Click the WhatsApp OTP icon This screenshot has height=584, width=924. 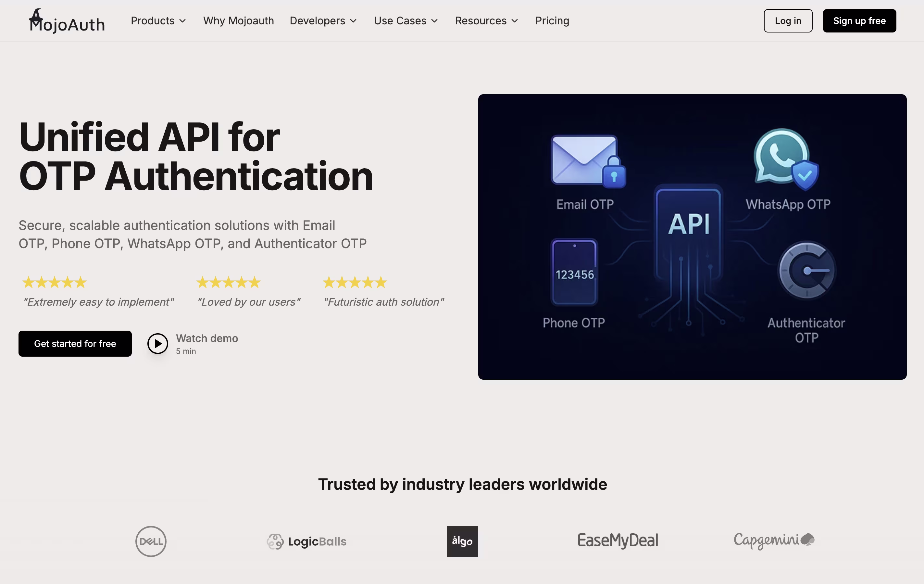[x=786, y=159]
